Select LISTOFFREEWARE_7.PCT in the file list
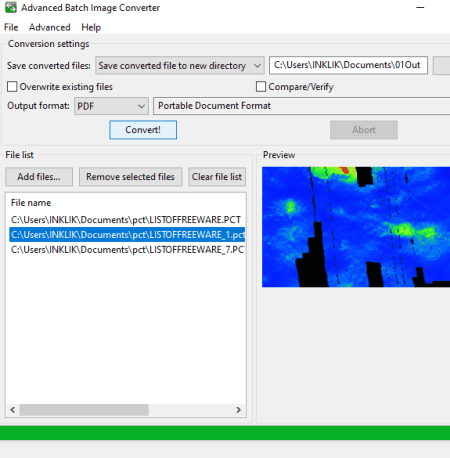The image size is (450, 458). click(x=127, y=250)
